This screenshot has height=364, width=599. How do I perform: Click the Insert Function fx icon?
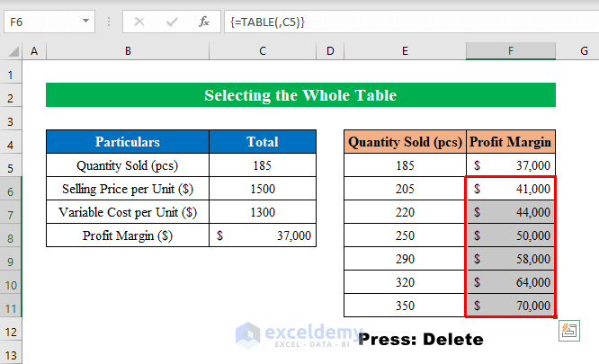click(x=204, y=22)
